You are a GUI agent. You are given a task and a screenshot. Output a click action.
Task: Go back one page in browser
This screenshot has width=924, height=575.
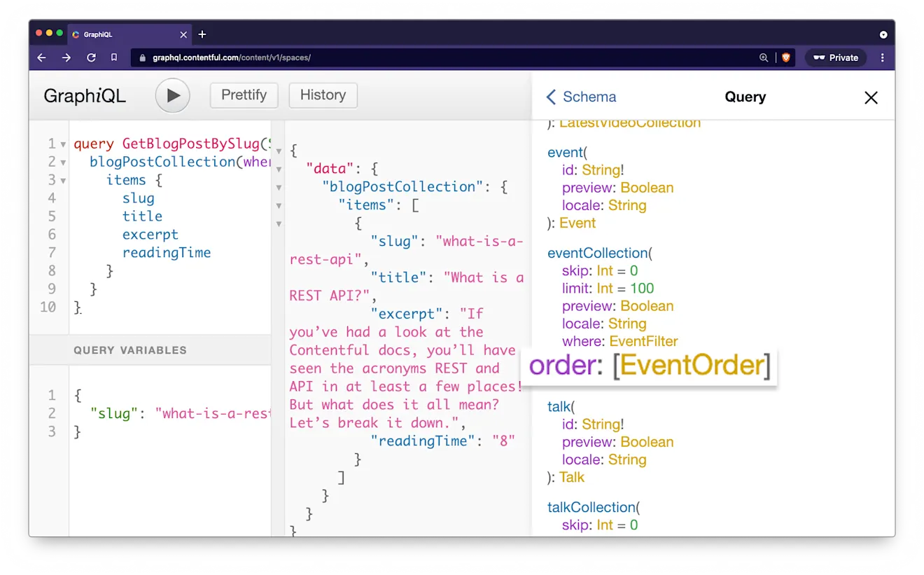click(41, 57)
